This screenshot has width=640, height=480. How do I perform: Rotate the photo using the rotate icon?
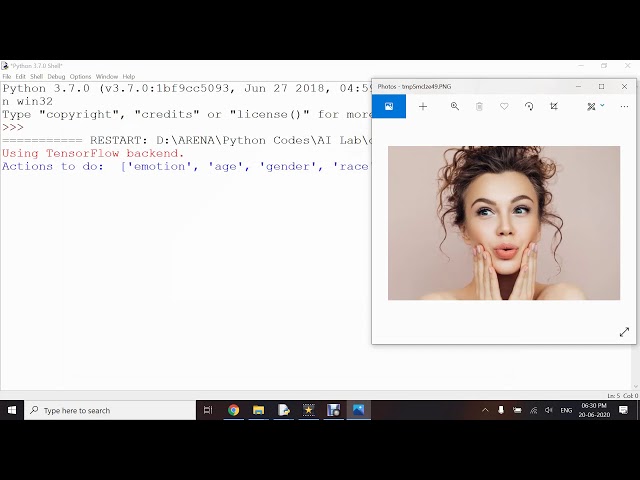click(x=529, y=107)
